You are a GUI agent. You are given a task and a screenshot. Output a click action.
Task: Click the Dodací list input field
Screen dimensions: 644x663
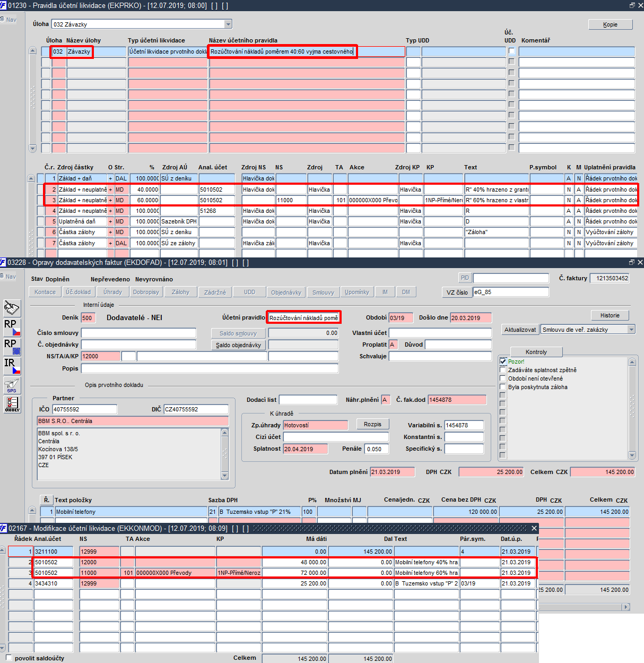(308, 400)
